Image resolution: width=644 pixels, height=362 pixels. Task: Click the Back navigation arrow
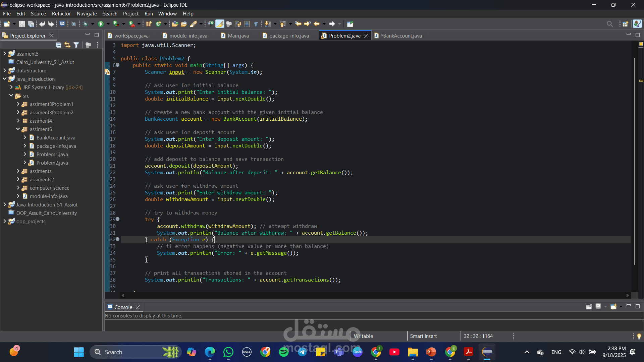(x=317, y=24)
